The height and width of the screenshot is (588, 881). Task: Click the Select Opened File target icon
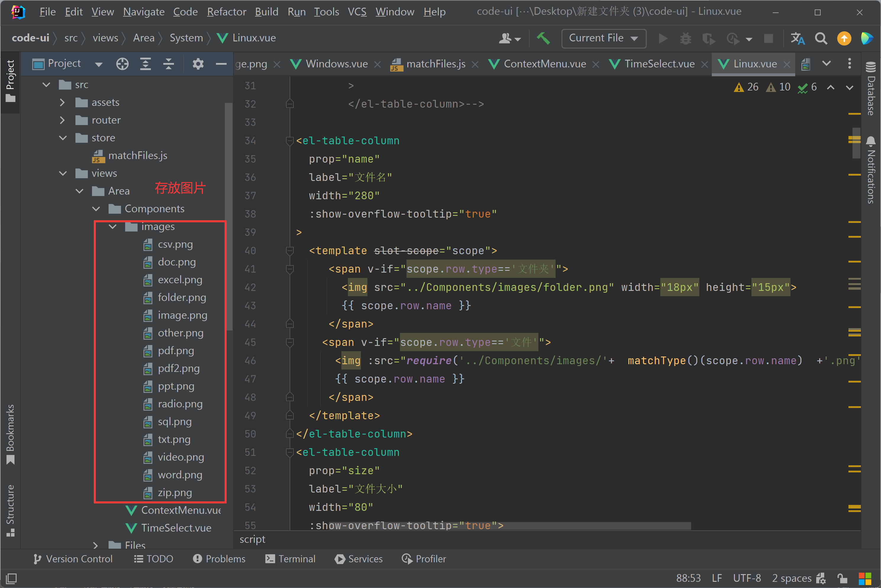coord(122,64)
